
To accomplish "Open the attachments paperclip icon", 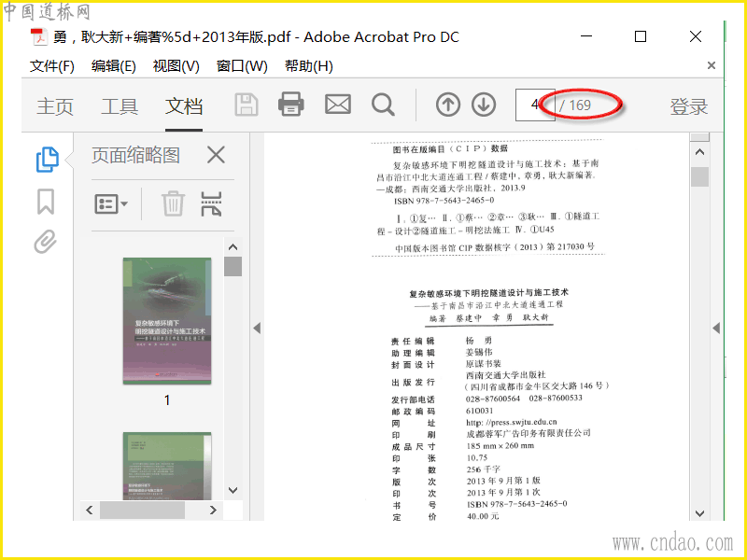I will (45, 242).
